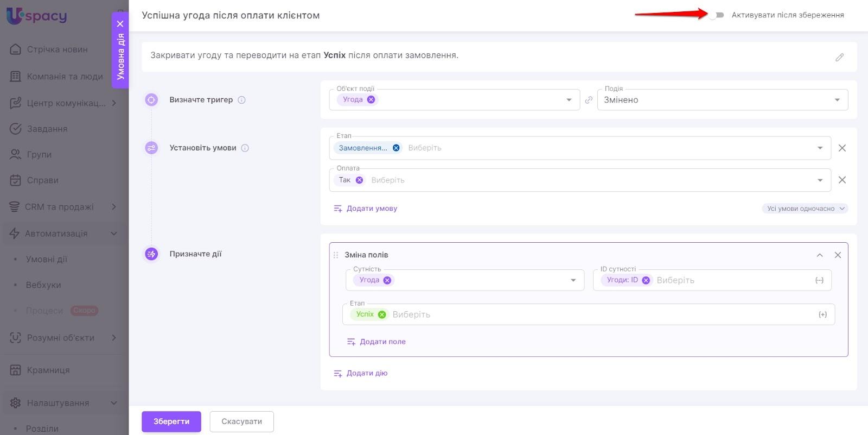Open Вебхуки in sidebar menu

43,285
